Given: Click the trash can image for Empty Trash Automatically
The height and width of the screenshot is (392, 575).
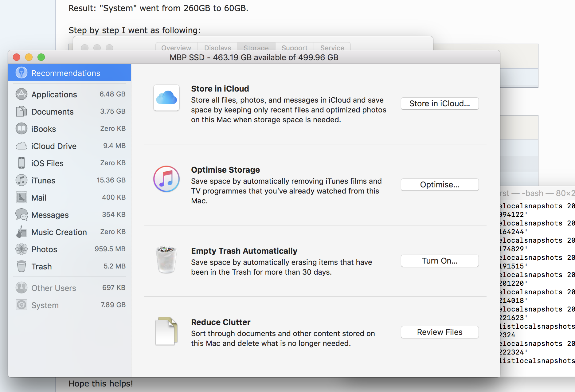Looking at the screenshot, I should coord(166,260).
